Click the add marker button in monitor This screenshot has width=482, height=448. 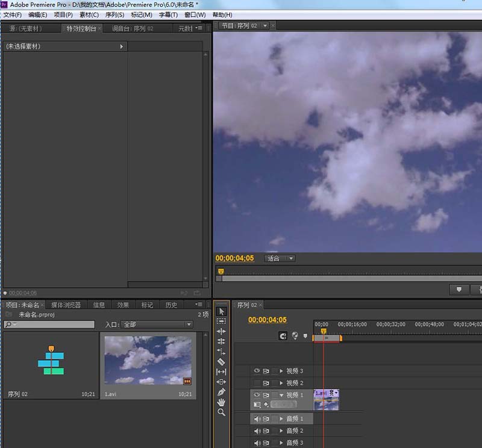[x=459, y=290]
